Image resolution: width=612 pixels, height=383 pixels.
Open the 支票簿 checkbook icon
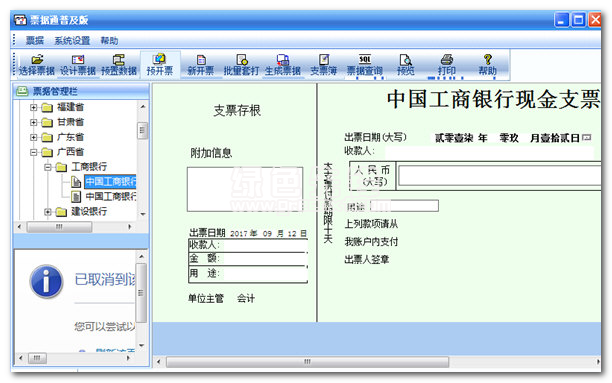[x=324, y=65]
